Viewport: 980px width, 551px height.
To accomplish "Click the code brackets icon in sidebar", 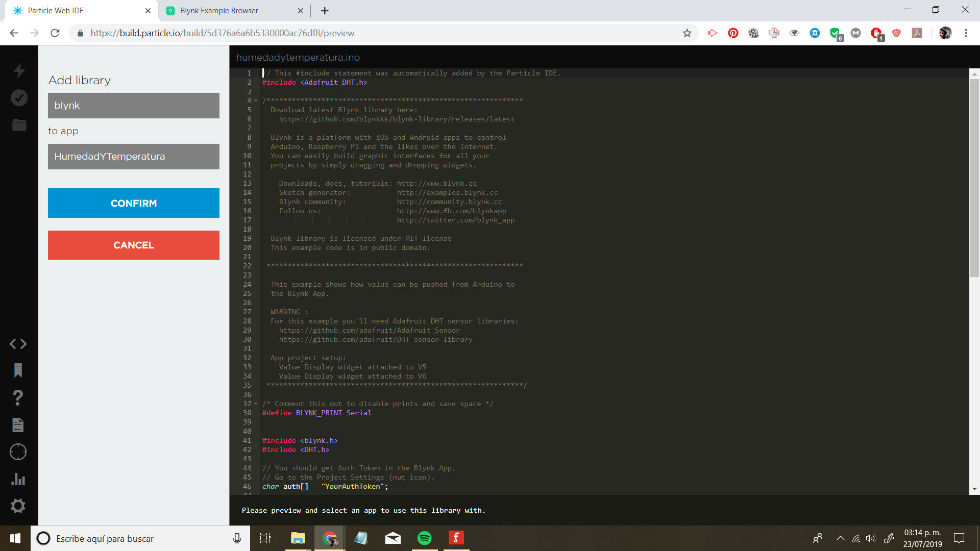I will [18, 344].
